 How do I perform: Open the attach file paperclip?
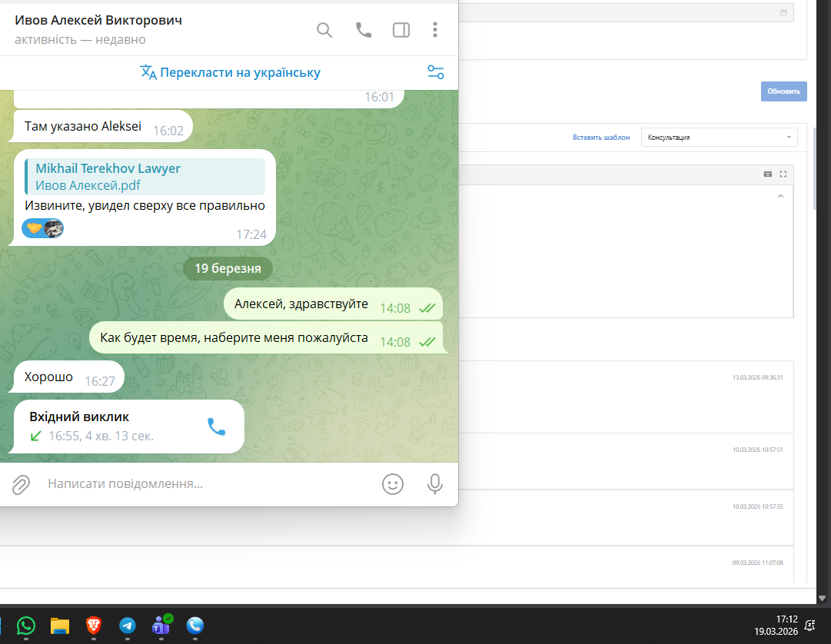(22, 484)
